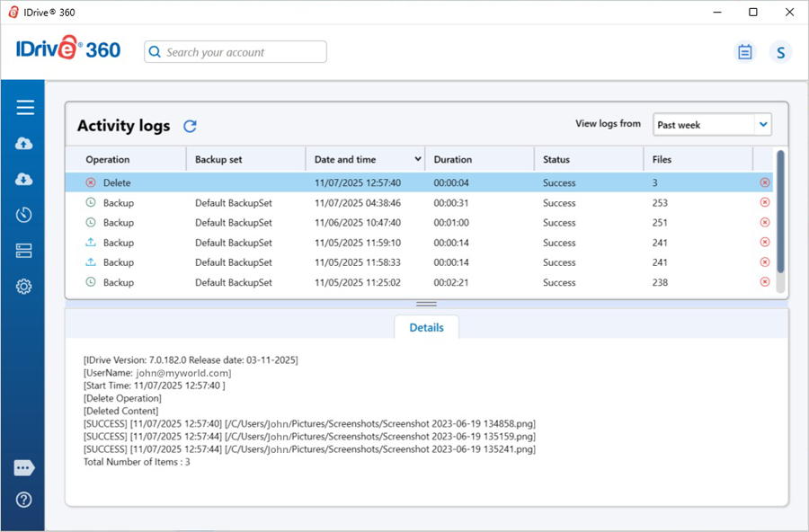Delete the log entry for Delete operation
Screen dimensions: 809x532
point(764,183)
